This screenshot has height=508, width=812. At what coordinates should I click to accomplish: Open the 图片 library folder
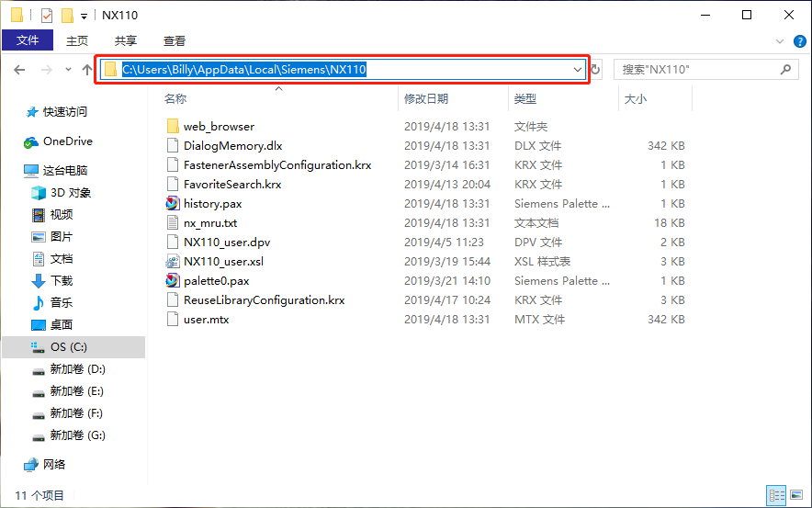62,237
